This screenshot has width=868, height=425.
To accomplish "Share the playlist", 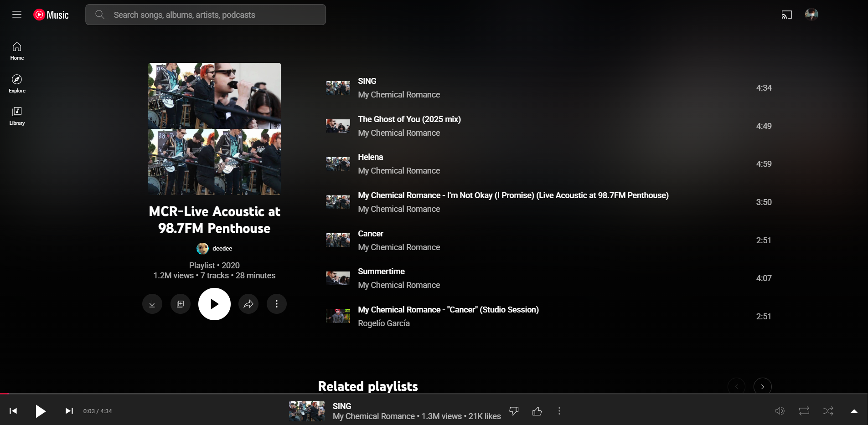I will 248,304.
